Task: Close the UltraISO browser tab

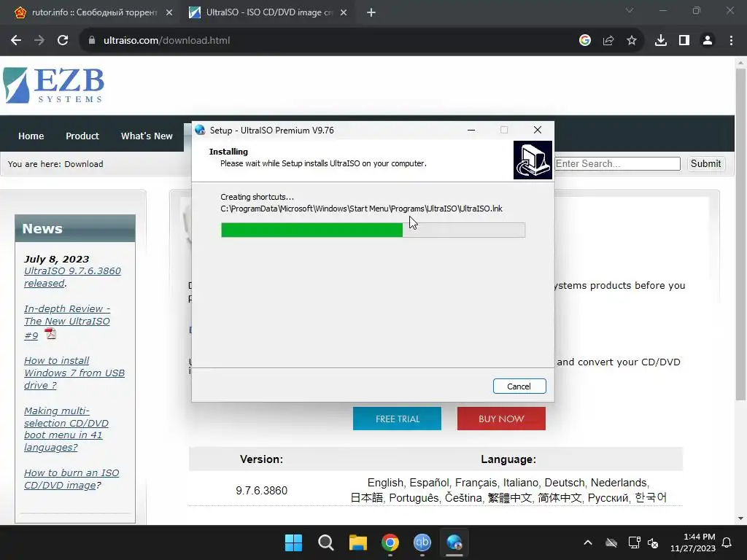Action: 344,12
